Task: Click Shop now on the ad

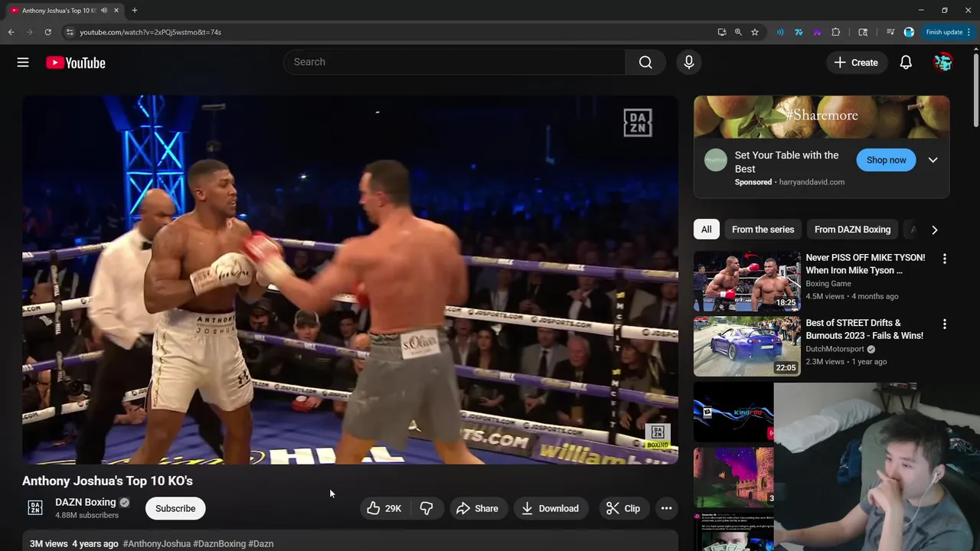Action: click(886, 160)
